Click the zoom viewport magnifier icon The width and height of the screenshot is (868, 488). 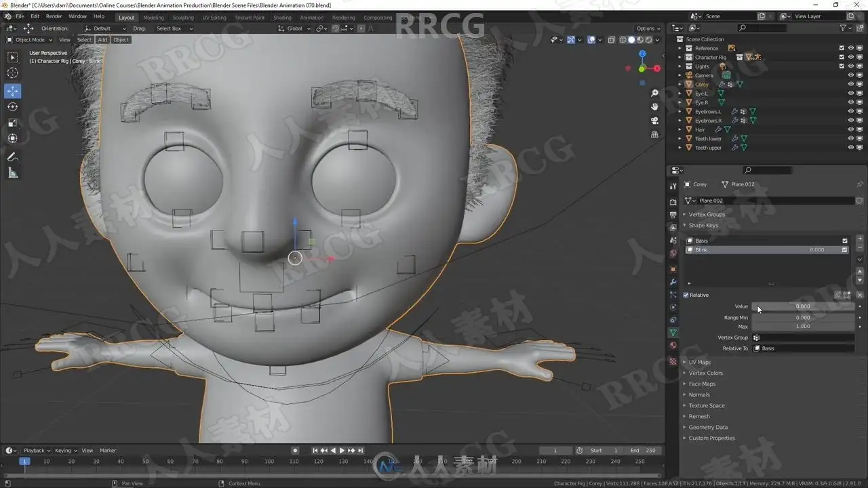coord(654,93)
